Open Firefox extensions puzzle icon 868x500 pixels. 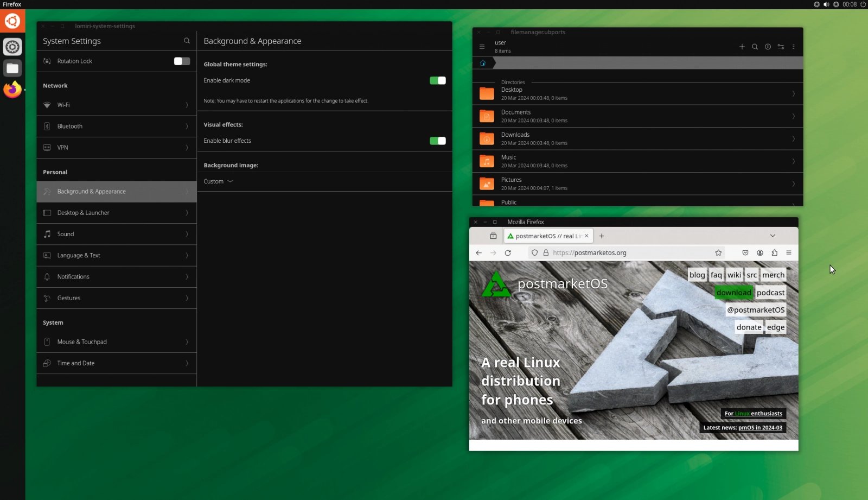point(774,253)
